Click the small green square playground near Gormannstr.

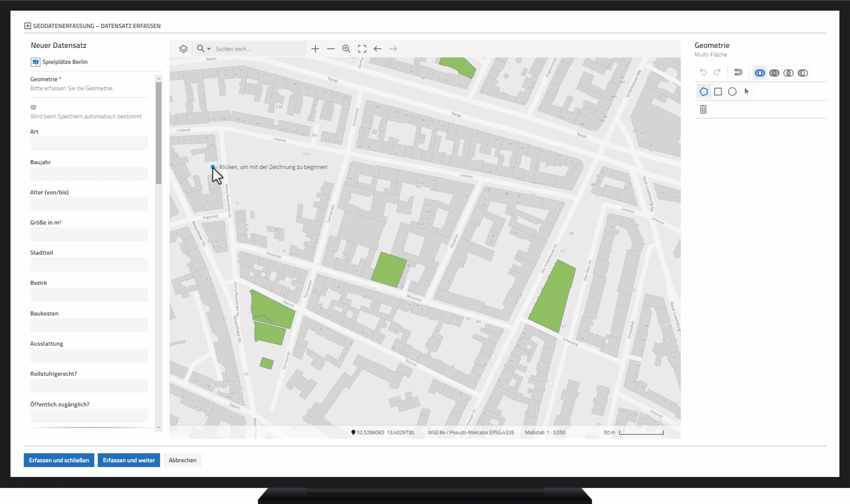coord(267,363)
